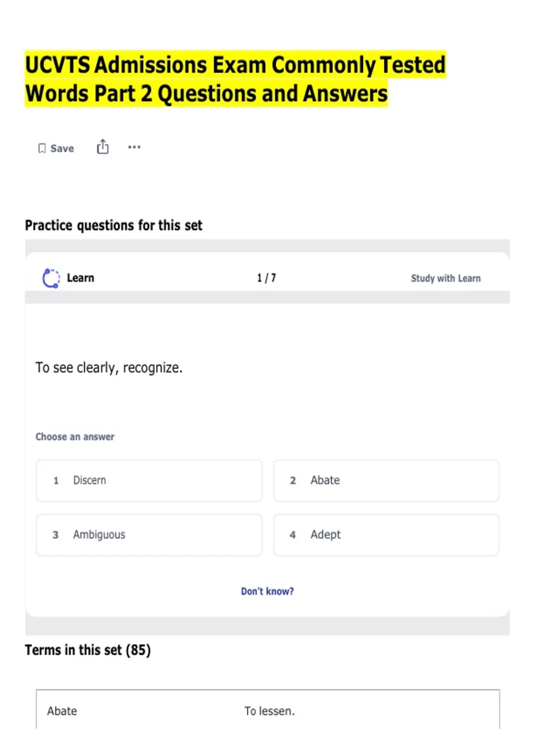Viewport: 534px width, 756px height.
Task: Select answer option 2 Abate
Action: [x=386, y=481]
